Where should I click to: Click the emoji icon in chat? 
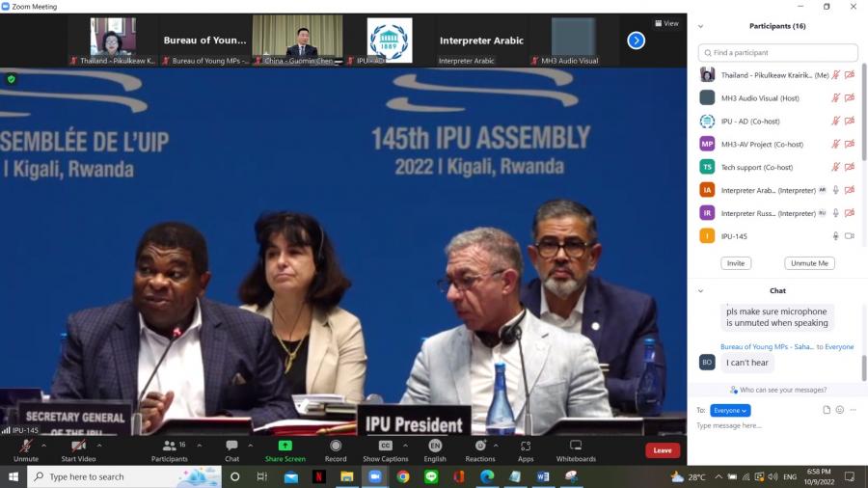pos(840,410)
